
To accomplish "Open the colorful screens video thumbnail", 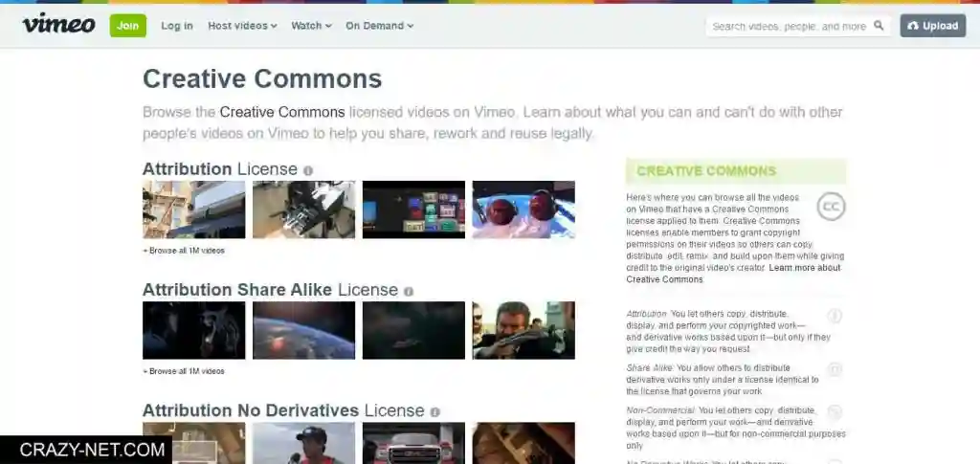I will click(413, 210).
